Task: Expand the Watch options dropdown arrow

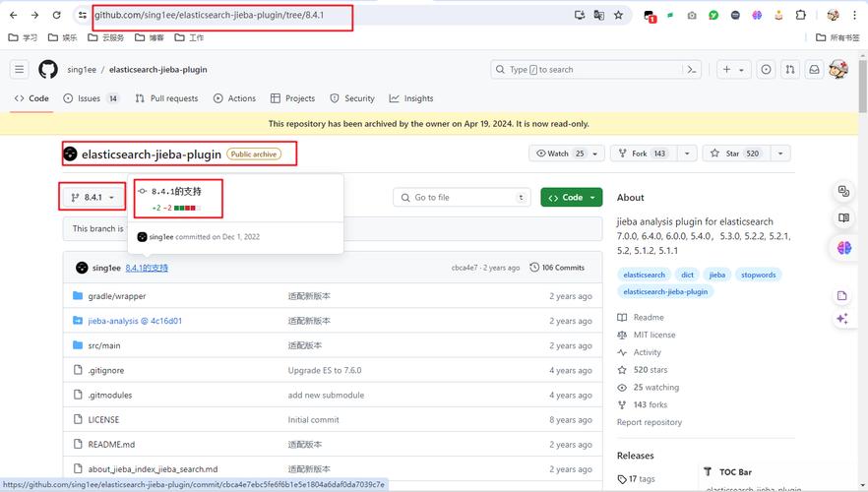Action: (595, 154)
